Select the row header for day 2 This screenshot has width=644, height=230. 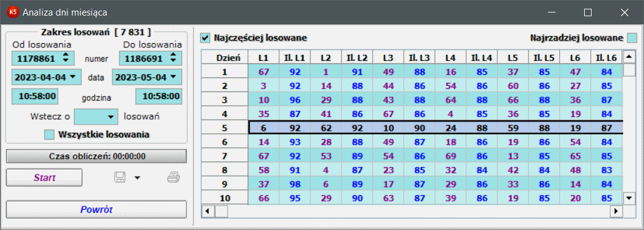tap(225, 86)
